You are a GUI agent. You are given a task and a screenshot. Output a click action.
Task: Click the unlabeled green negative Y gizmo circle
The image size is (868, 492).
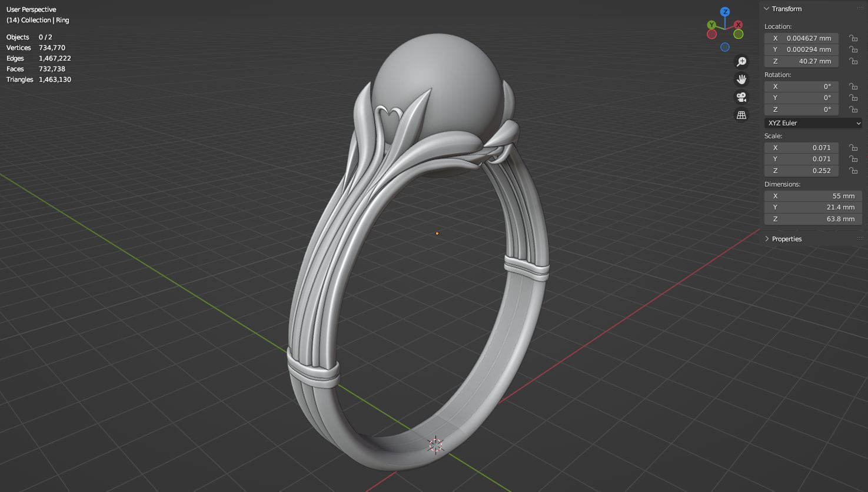(738, 34)
